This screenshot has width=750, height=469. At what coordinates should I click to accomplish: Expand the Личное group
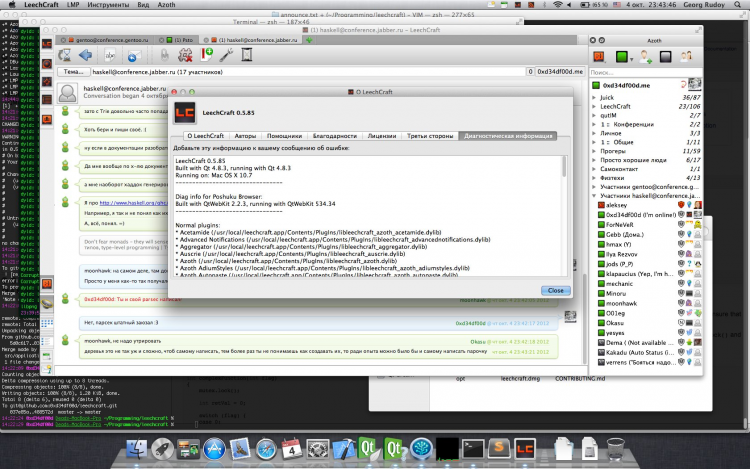595,133
